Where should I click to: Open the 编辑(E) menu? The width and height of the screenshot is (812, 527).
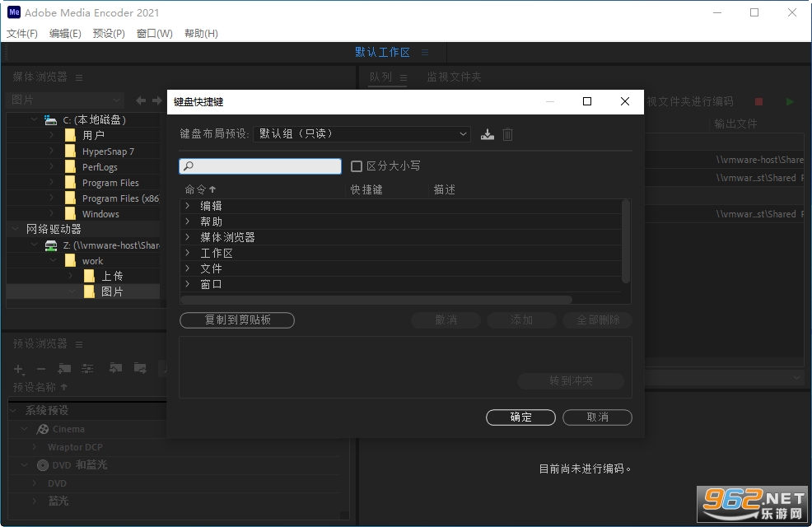point(65,34)
